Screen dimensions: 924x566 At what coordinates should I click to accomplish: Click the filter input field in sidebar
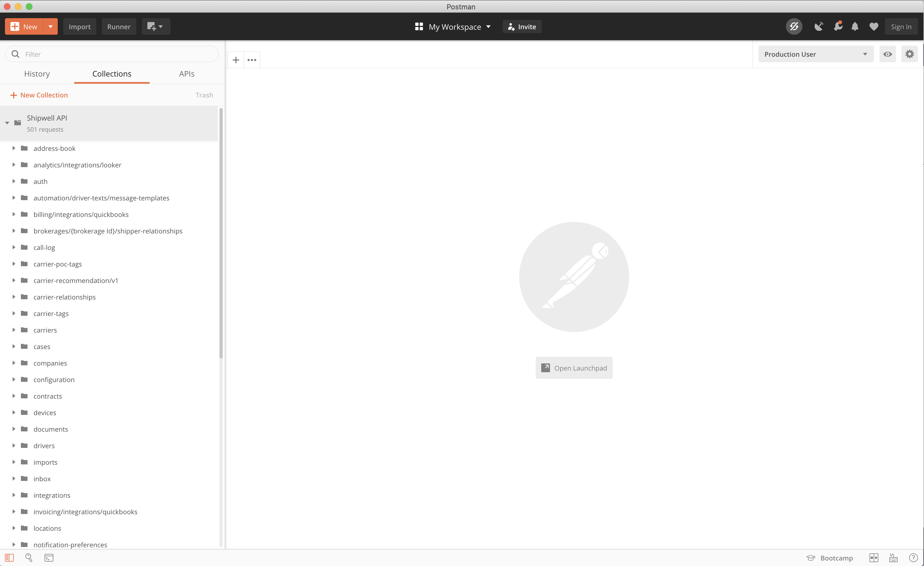(x=112, y=53)
